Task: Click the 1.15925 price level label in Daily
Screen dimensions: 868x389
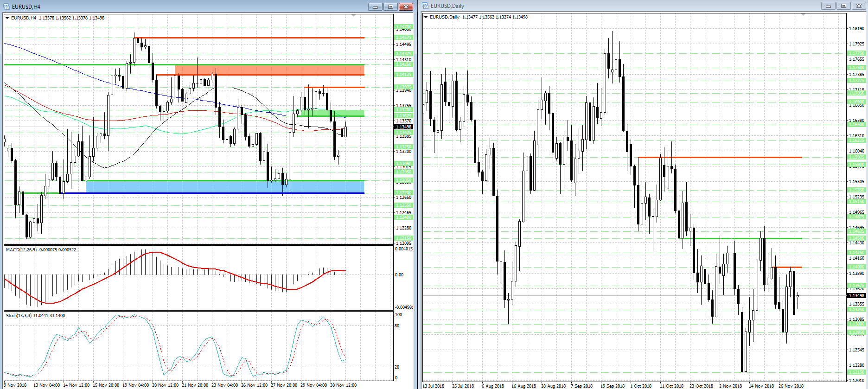Action: tap(856, 157)
